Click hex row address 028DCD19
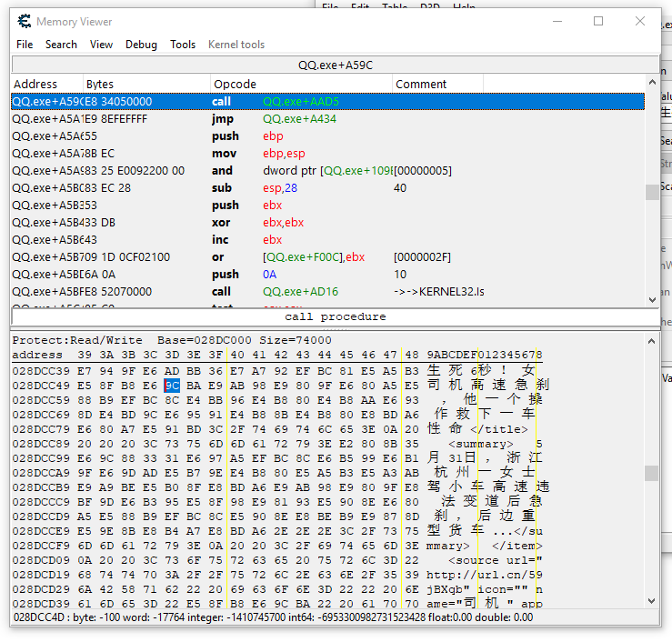The image size is (672, 642). click(x=41, y=575)
